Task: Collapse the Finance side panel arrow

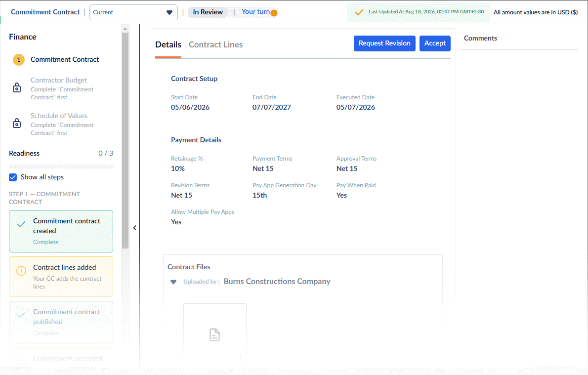Action: pos(134,228)
